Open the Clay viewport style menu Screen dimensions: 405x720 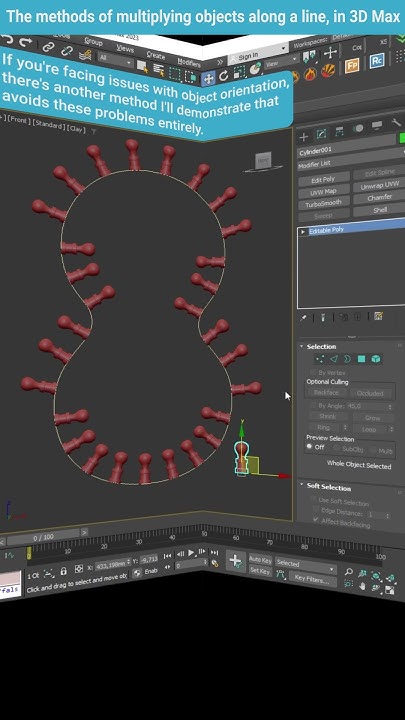(x=76, y=128)
